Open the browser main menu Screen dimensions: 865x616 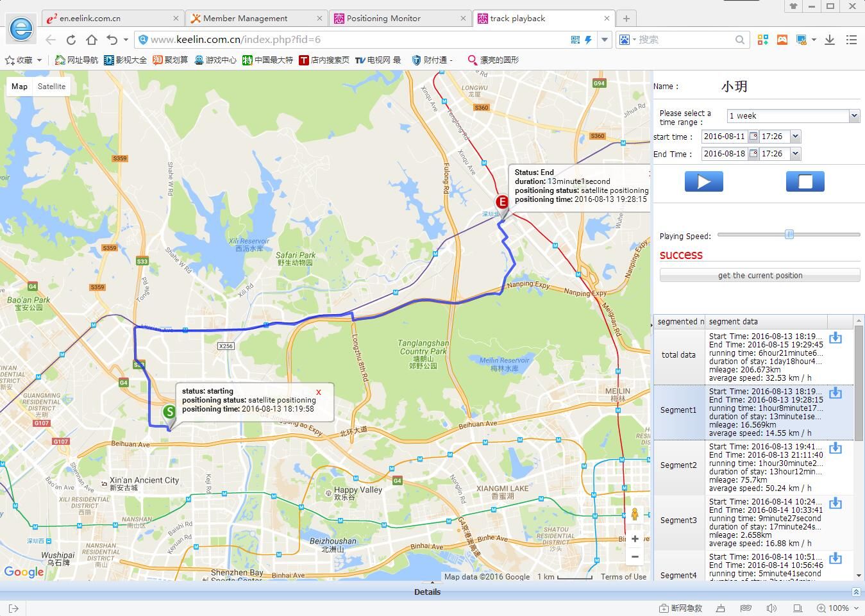852,40
